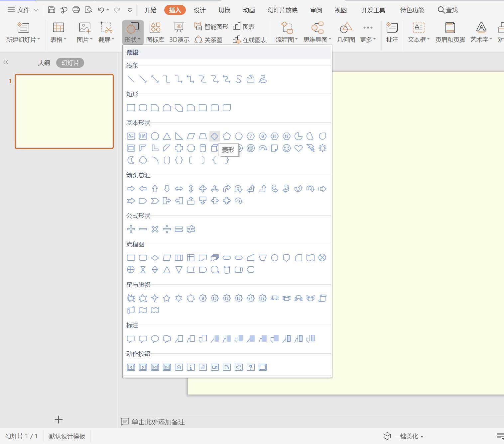Switch to the 设计 tab
Image resolution: width=504 pixels, height=444 pixels.
pos(199,10)
